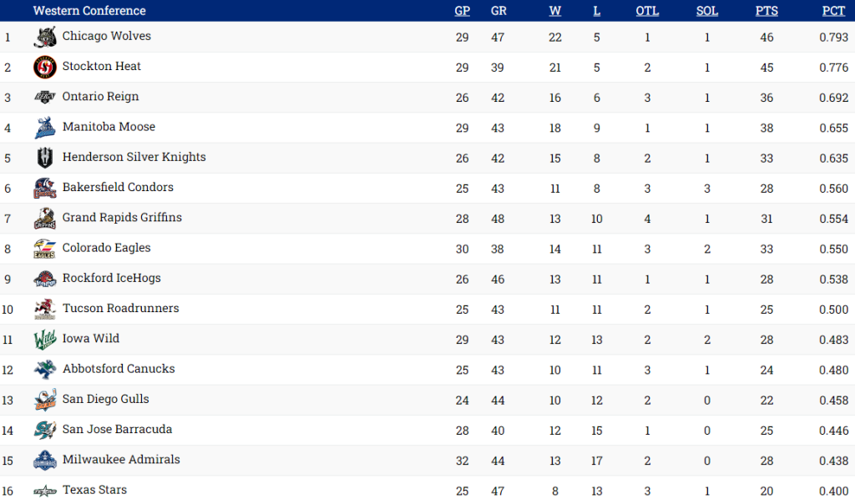Click the Chicago Wolves team logo
Image resolution: width=855 pixels, height=504 pixels.
click(45, 38)
